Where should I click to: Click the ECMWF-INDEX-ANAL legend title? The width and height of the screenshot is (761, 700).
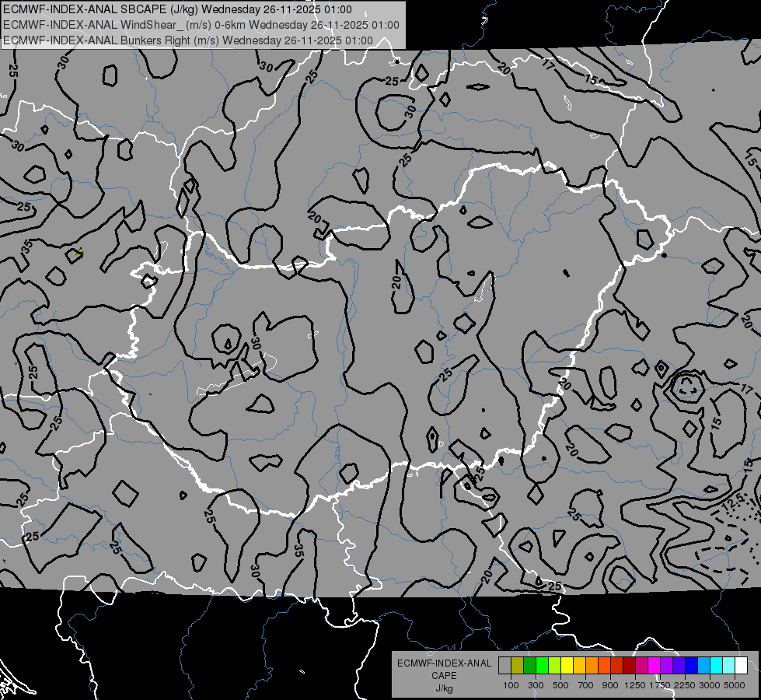(445, 663)
